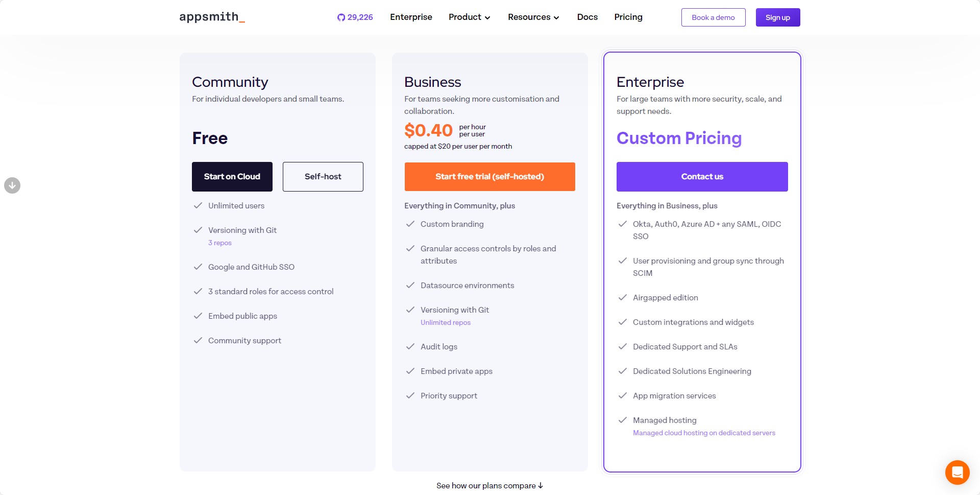Click the appsmith logo
980x495 pixels.
(212, 17)
